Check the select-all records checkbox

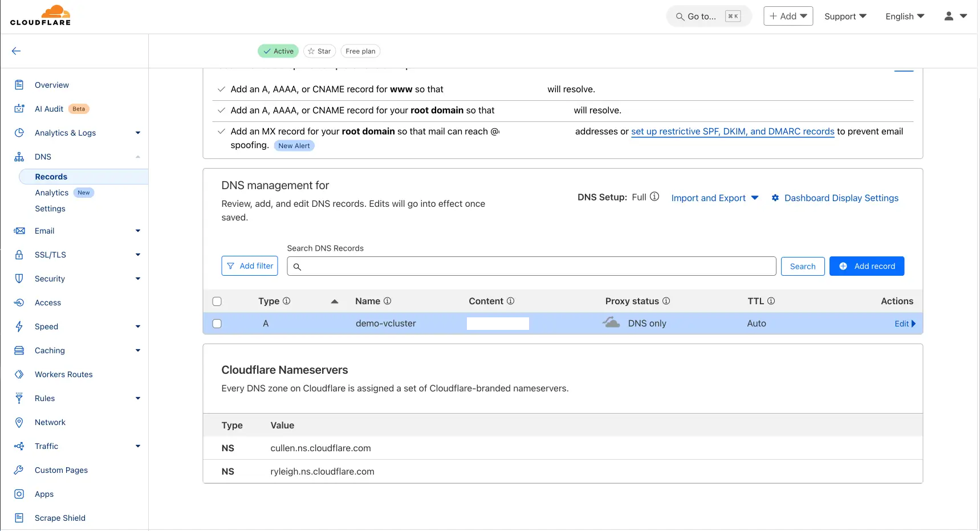tap(217, 301)
